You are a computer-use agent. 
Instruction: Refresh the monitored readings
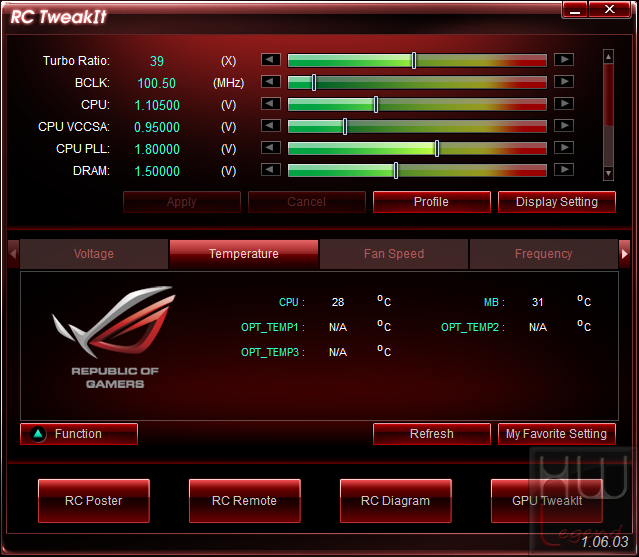432,434
